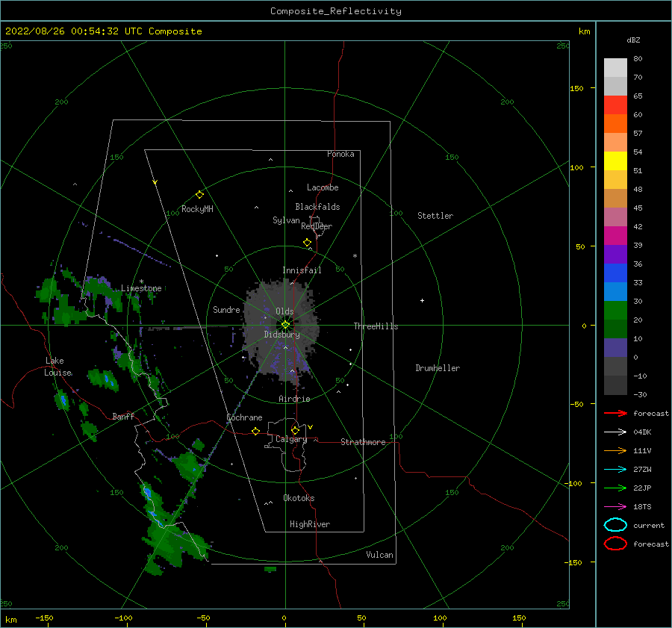The width and height of the screenshot is (672, 628).
Task: Click the RockyMH label
Action: coord(197,209)
